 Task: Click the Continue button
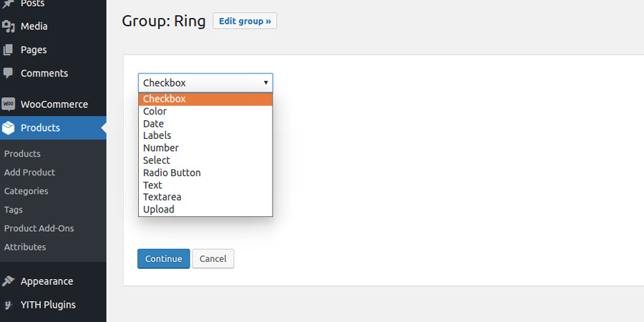[x=163, y=259]
